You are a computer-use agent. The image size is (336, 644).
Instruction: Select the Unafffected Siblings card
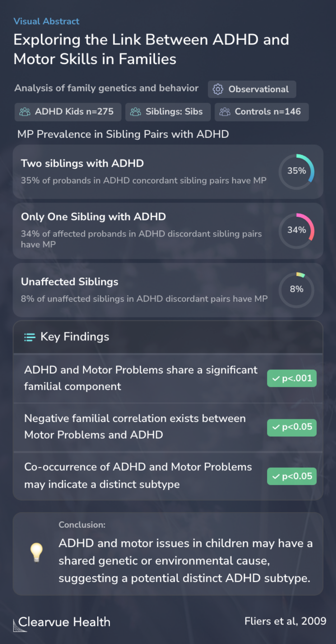pyautogui.click(x=168, y=290)
